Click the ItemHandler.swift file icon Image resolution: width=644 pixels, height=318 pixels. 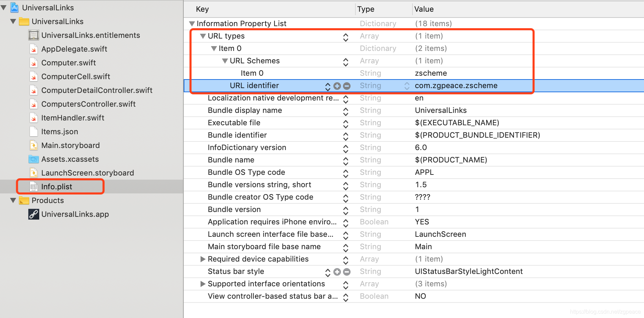[x=34, y=118]
